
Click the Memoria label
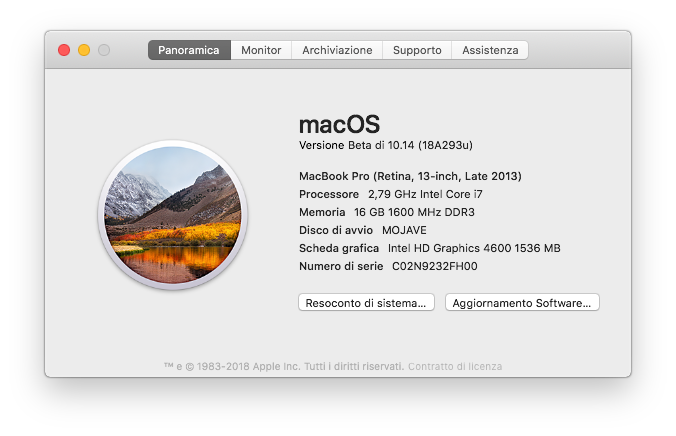coord(322,212)
